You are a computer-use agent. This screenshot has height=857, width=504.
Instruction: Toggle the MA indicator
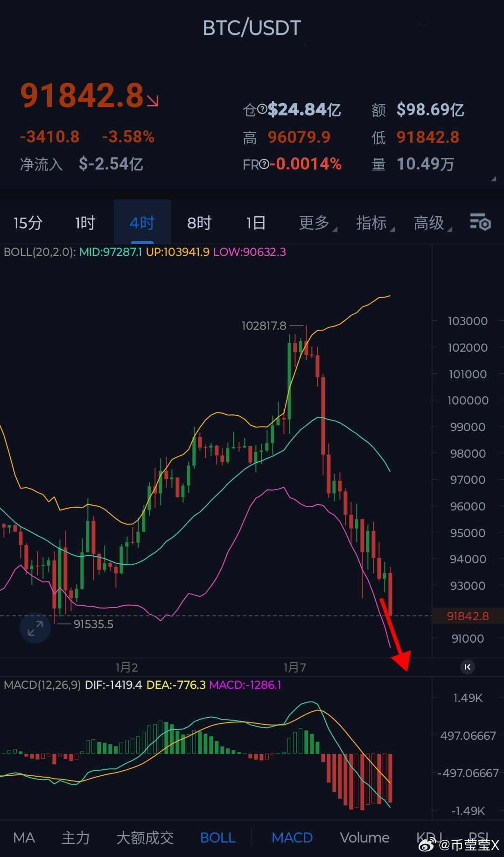pos(24,837)
